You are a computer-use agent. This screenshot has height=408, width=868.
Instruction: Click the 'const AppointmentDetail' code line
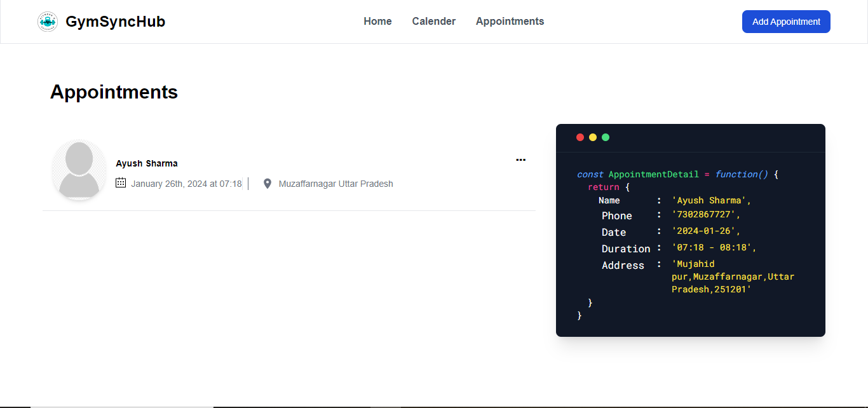pos(677,174)
